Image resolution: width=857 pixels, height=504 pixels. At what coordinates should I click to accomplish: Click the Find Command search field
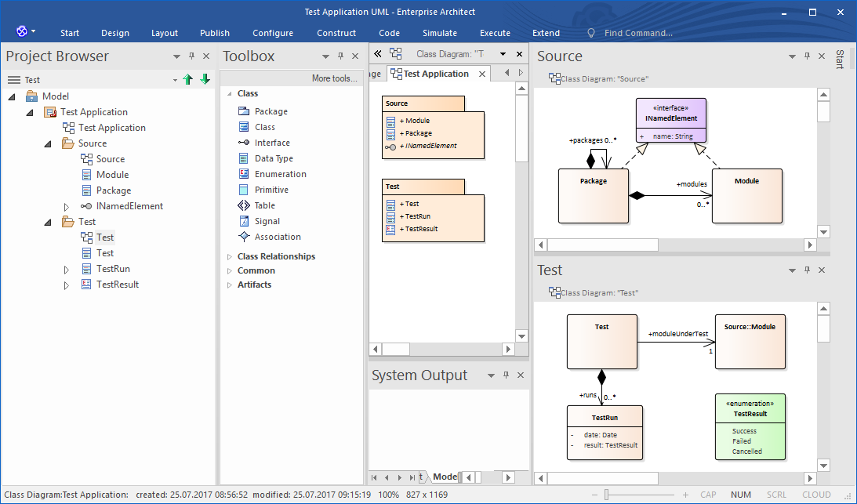click(637, 33)
